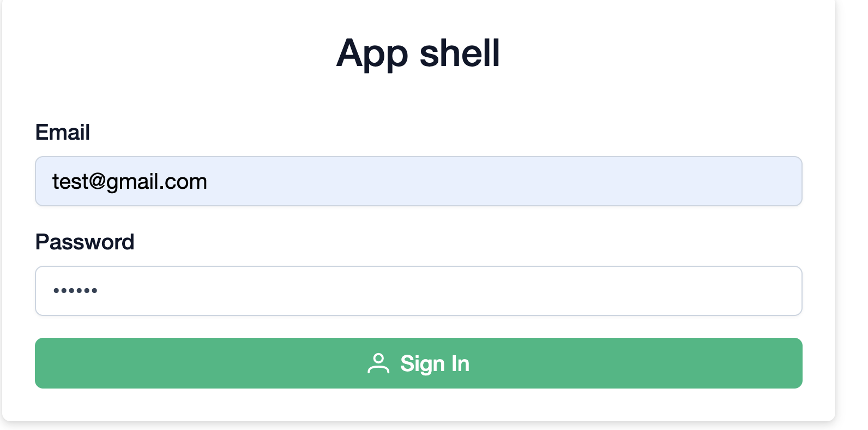Select the person silhouette icon
This screenshot has width=868, height=430.
click(378, 363)
